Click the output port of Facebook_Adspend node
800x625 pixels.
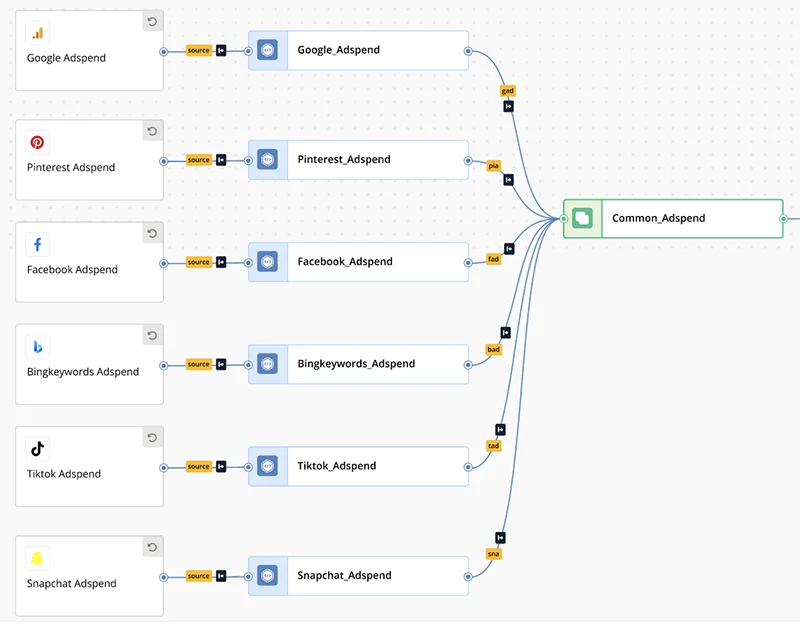468,263
